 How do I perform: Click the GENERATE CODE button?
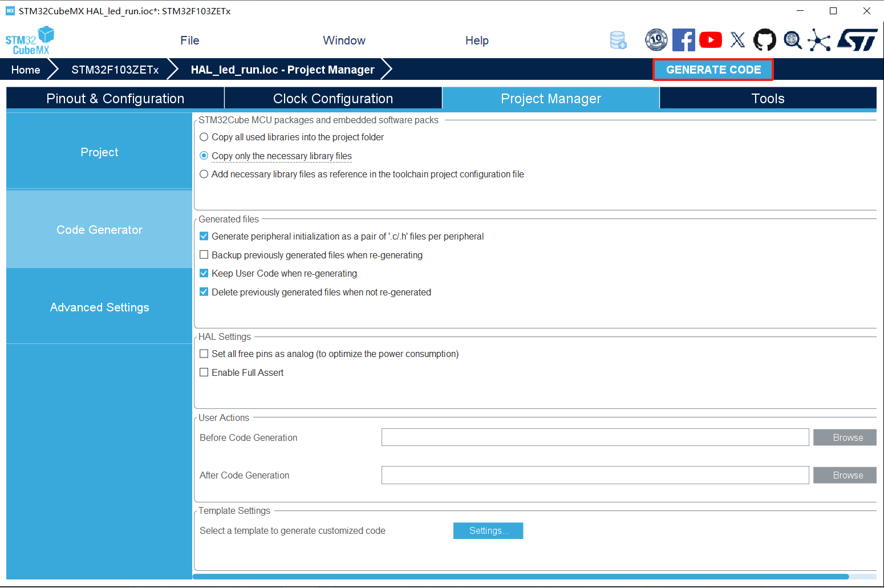click(x=713, y=70)
